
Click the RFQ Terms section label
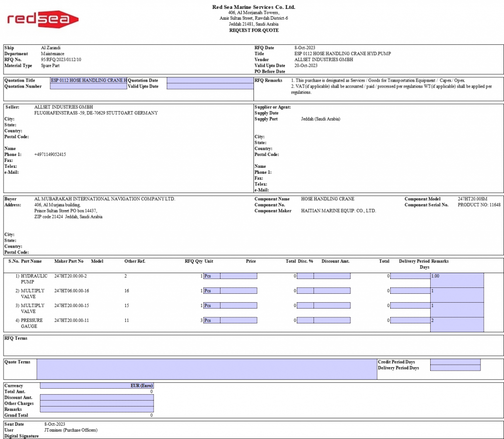point(16,338)
